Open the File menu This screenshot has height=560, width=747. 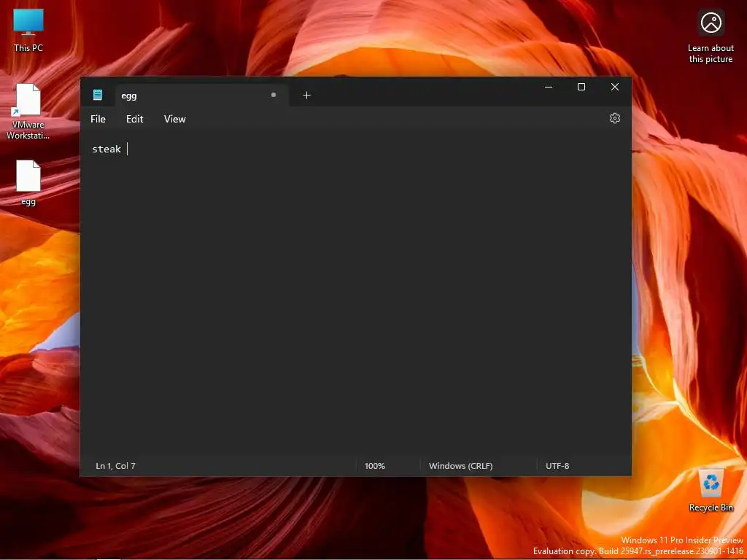click(98, 119)
